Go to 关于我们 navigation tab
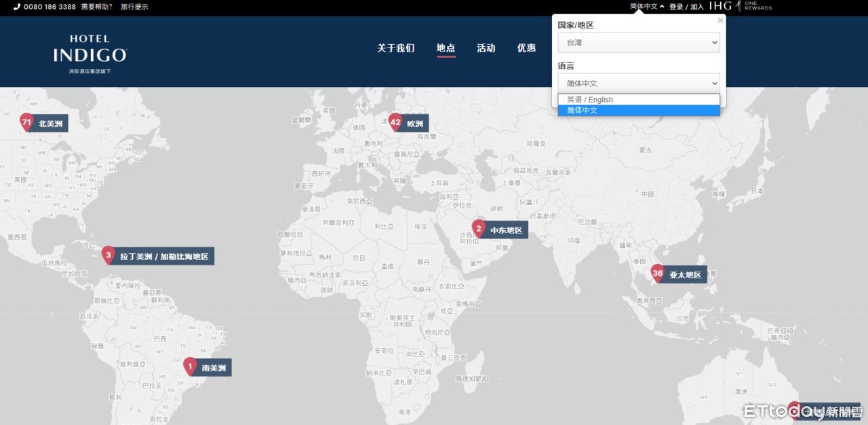The height and width of the screenshot is (425, 868). click(395, 48)
